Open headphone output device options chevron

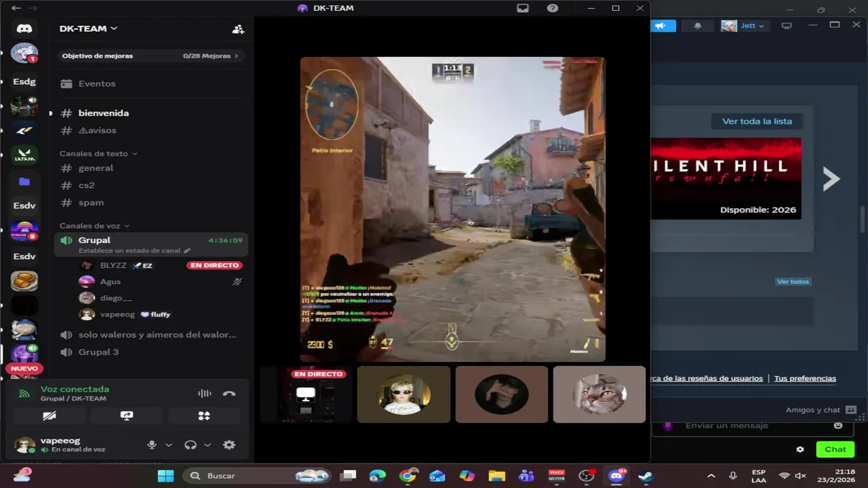tap(208, 445)
